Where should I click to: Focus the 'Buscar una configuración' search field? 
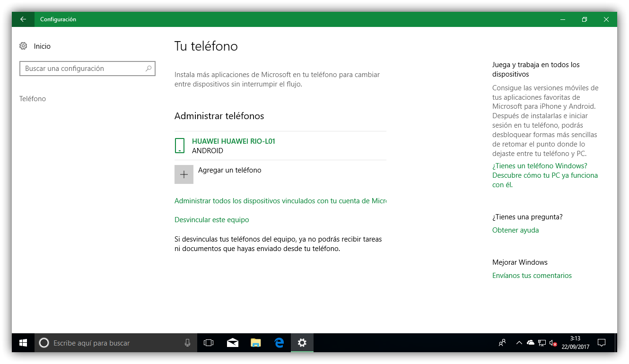coord(87,69)
